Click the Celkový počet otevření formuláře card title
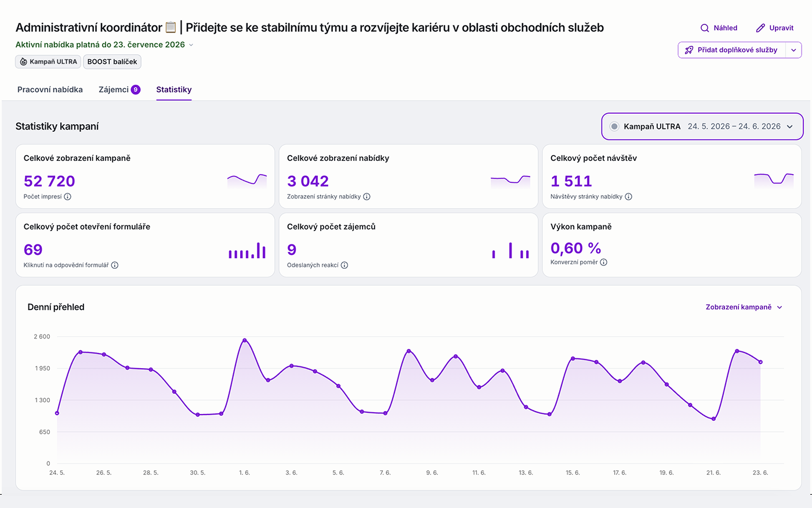This screenshot has width=812, height=508. point(87,227)
